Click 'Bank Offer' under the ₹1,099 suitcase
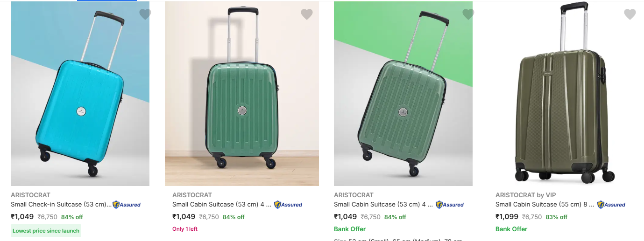The height and width of the screenshot is (241, 644). pos(511,229)
